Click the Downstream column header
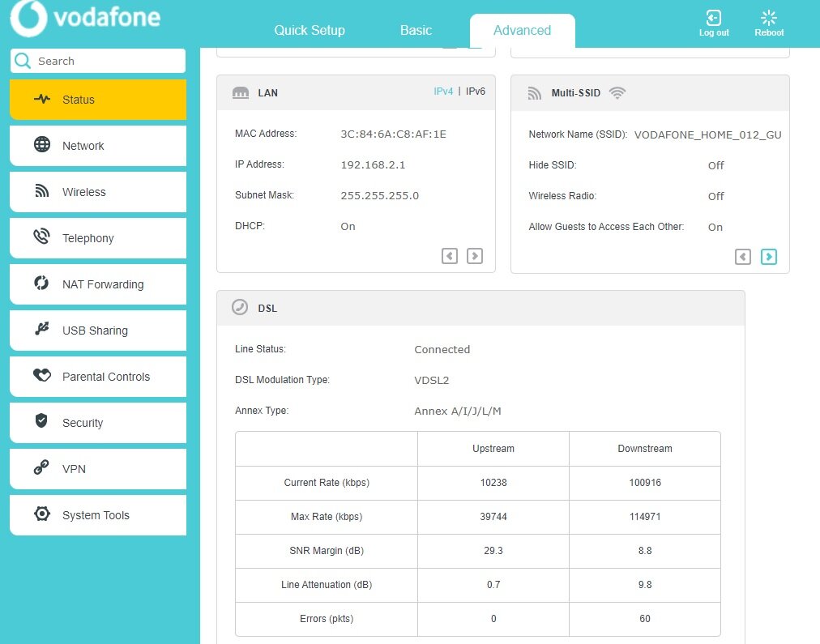Image resolution: width=820 pixels, height=644 pixels. tap(645, 449)
